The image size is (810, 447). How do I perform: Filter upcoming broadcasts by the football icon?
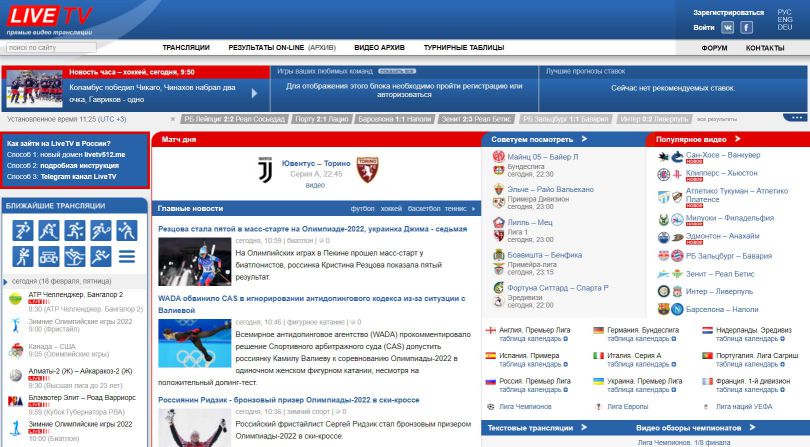coord(23,230)
